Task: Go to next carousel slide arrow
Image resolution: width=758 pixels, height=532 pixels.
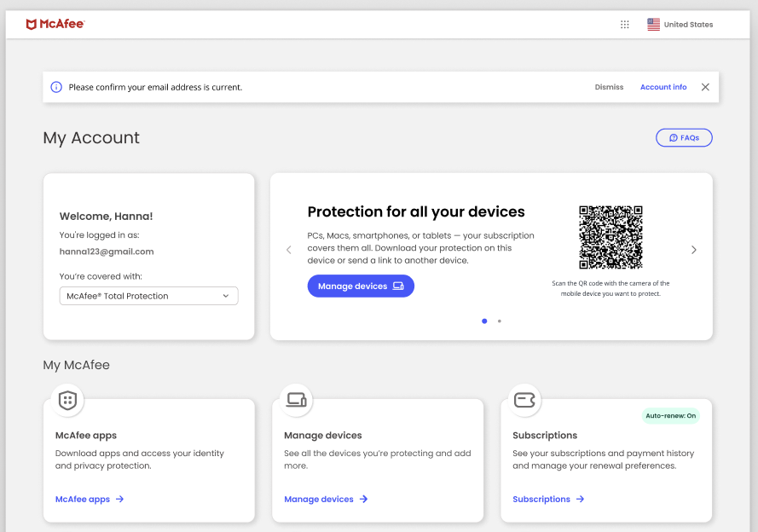Action: (694, 250)
